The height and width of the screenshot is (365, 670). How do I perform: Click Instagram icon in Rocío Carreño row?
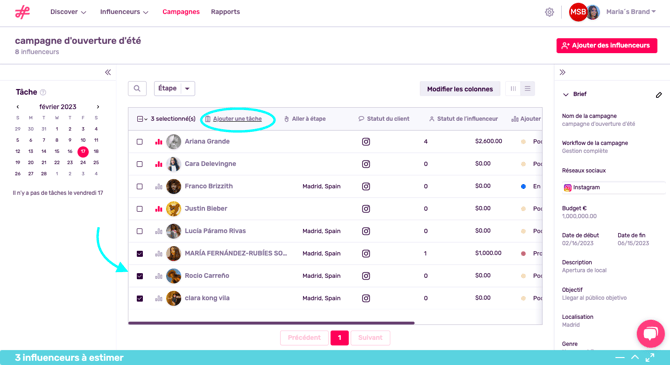pyautogui.click(x=366, y=276)
